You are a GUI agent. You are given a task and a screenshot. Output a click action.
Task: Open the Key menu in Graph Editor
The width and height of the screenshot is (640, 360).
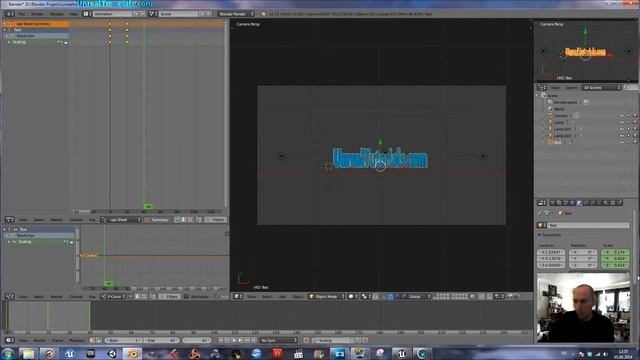(92, 297)
